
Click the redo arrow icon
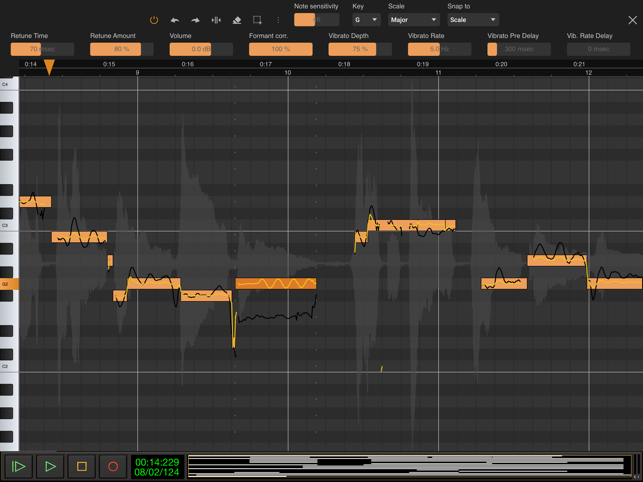[195, 20]
